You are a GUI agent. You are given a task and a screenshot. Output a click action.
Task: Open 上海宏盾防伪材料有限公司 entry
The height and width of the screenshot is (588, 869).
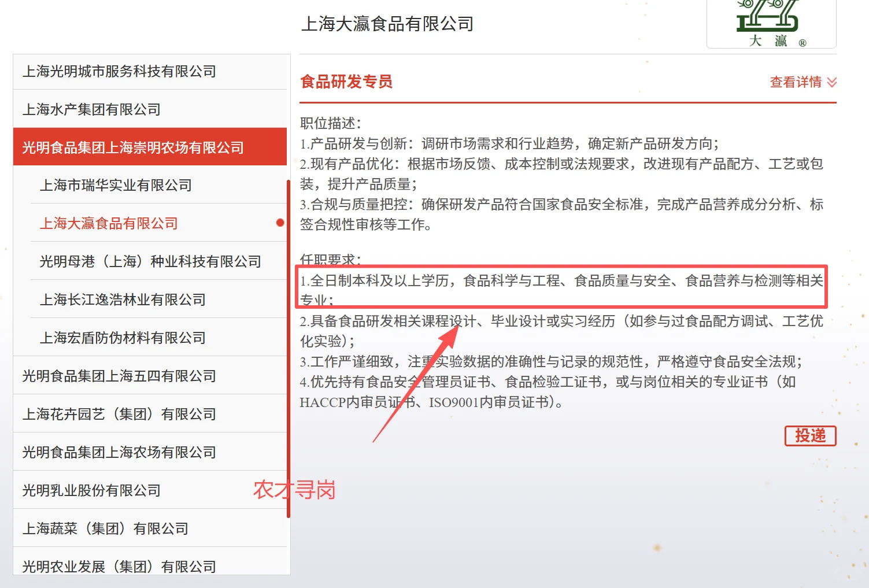click(x=158, y=338)
